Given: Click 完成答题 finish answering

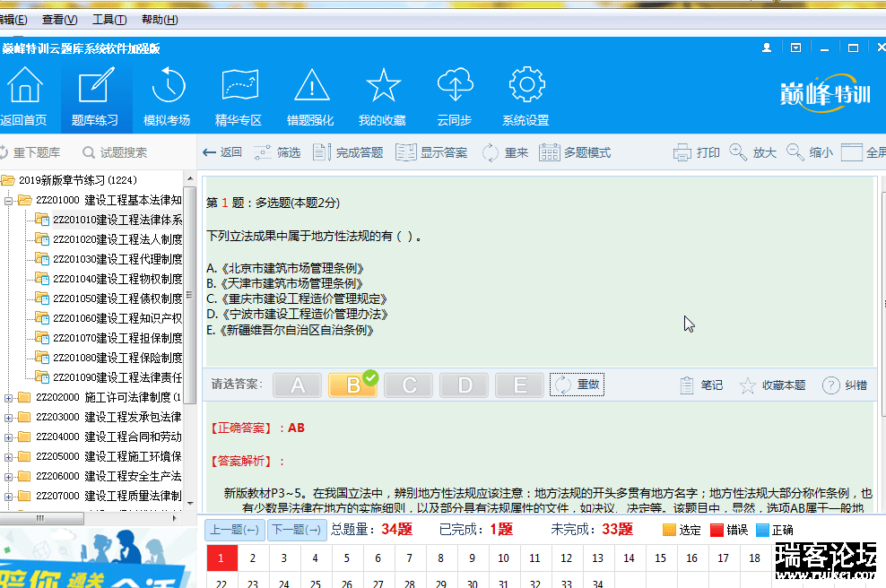Looking at the screenshot, I should click(x=348, y=152).
